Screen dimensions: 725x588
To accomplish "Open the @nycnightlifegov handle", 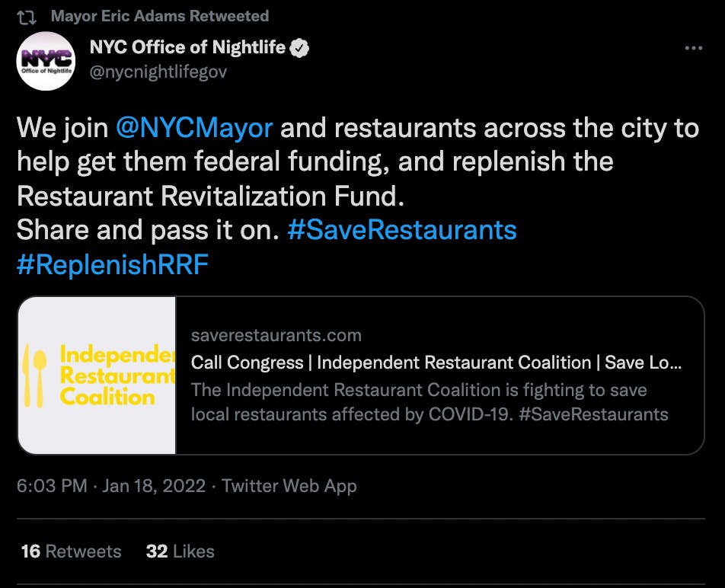I will pos(158,72).
